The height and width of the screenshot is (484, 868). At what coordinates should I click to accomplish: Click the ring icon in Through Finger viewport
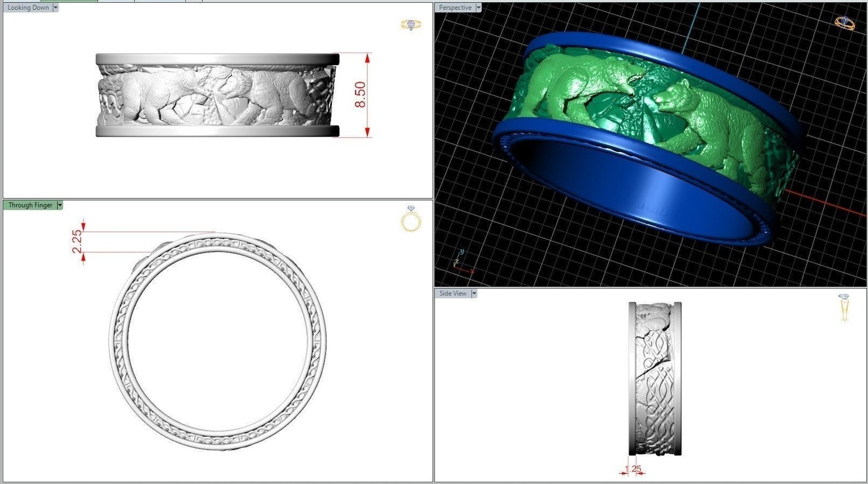[411, 219]
